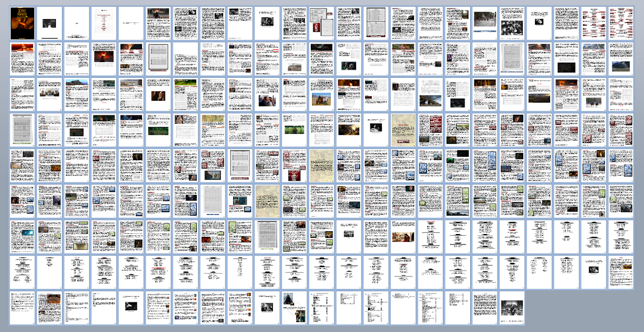Image resolution: width=644 pixels, height=332 pixels.
Task: Open the page with a small group photo
Action: click(349, 237)
